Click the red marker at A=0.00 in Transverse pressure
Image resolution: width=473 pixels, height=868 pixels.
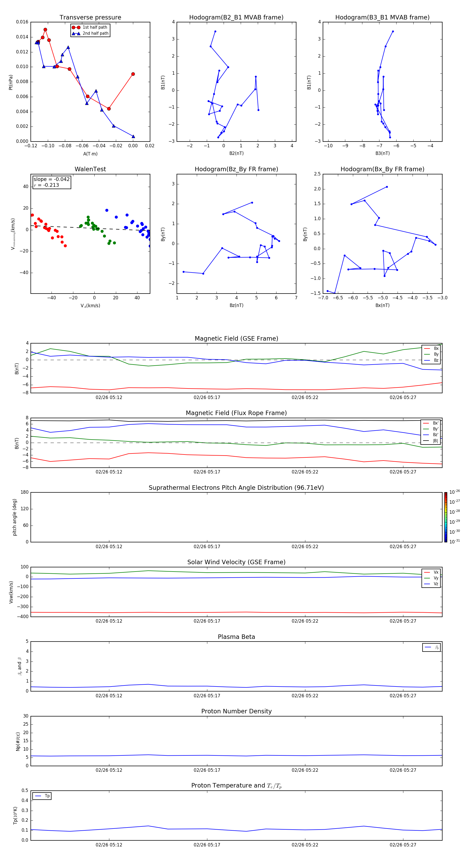pos(133,74)
